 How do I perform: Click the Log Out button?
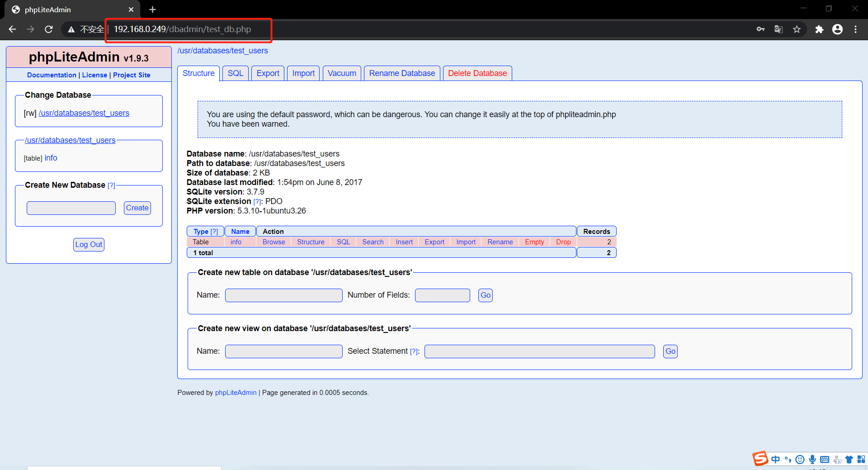point(89,245)
